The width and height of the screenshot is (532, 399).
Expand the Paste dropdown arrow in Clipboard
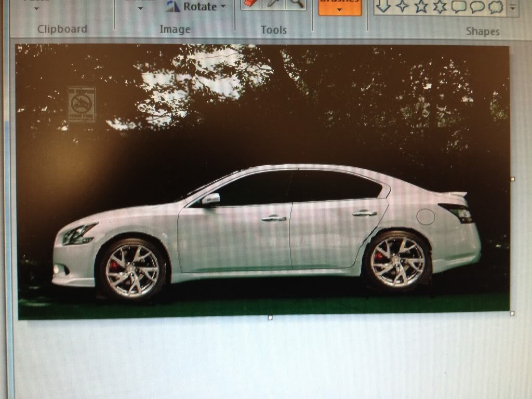click(36, 9)
